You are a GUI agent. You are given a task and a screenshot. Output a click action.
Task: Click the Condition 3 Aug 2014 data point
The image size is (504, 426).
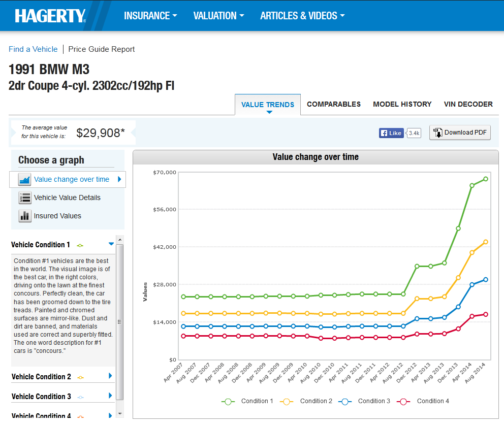pyautogui.click(x=486, y=279)
